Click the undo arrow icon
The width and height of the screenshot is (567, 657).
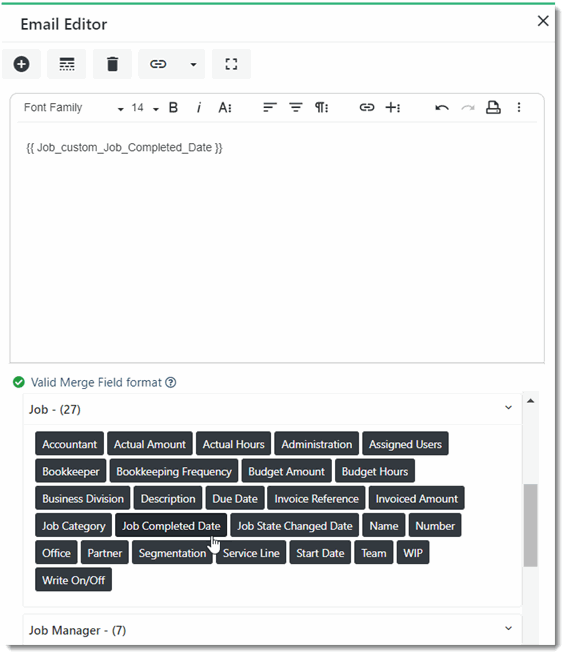point(442,108)
